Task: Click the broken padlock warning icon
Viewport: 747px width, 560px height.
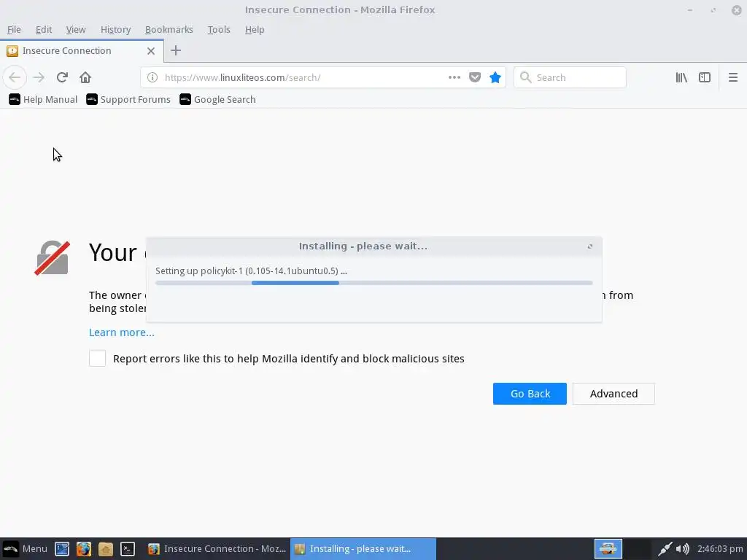Action: tap(53, 257)
